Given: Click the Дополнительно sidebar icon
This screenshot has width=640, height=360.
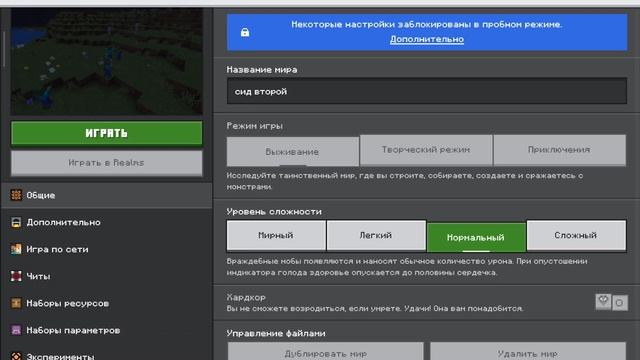Looking at the screenshot, I should coord(16,222).
